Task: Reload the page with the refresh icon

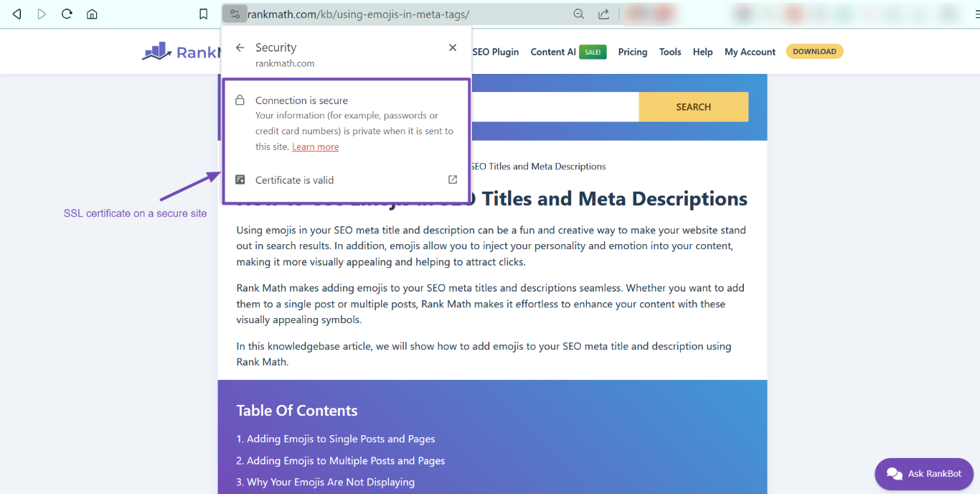Action: [x=67, y=14]
